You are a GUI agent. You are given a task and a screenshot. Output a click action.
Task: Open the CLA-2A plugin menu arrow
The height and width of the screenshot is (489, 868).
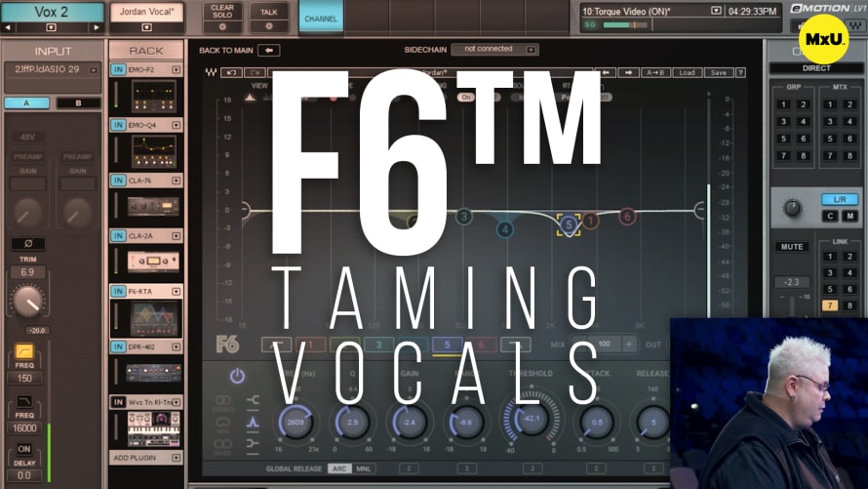(x=176, y=236)
